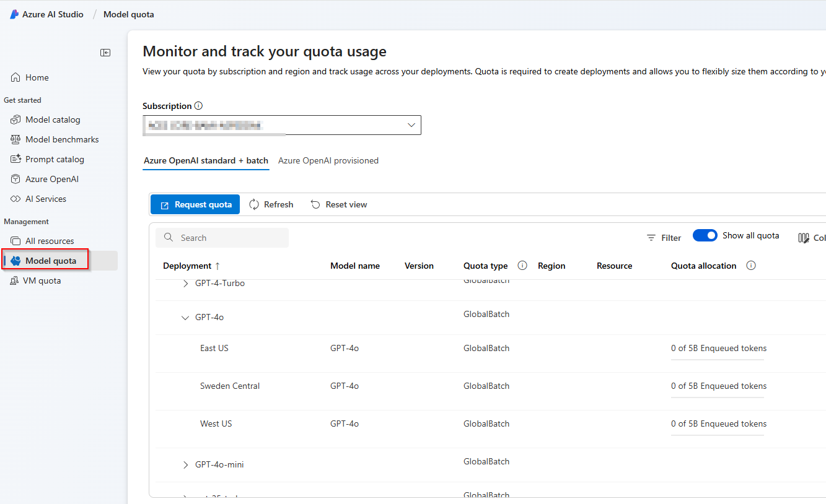Click the Resource column header
The image size is (826, 504).
click(615, 266)
